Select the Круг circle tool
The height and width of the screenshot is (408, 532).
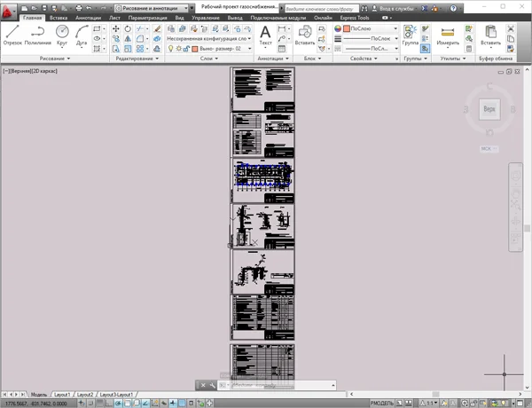pyautogui.click(x=62, y=35)
